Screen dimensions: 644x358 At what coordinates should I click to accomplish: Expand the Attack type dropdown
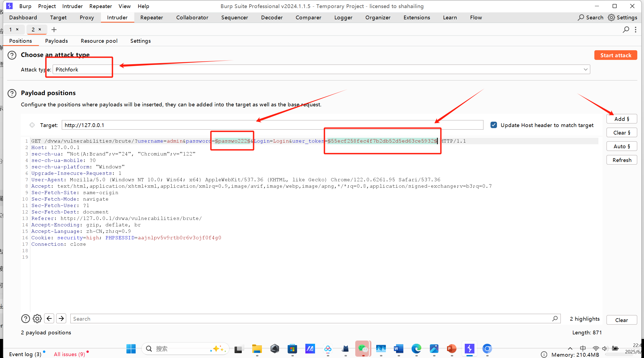(586, 70)
